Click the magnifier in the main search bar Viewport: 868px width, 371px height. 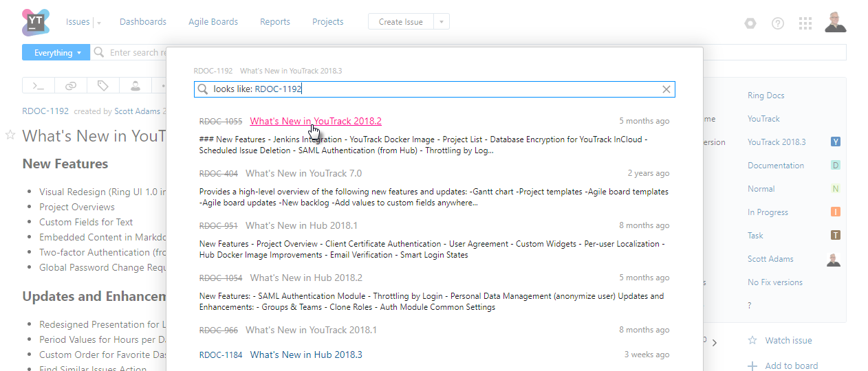99,53
